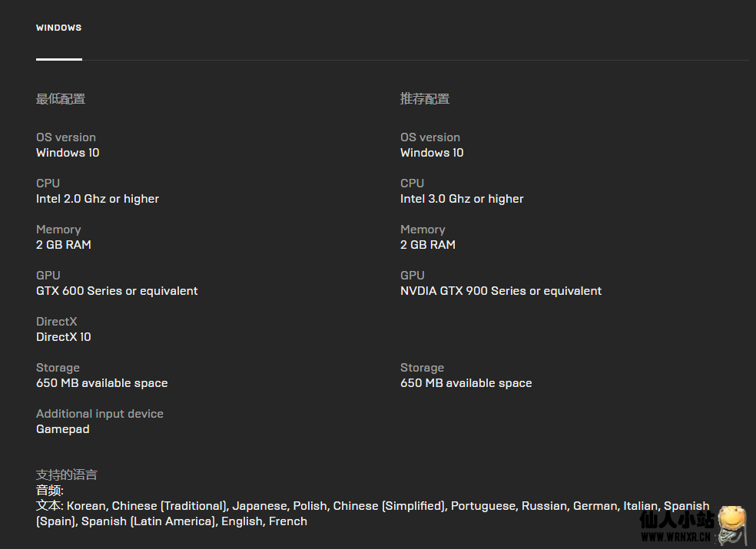Click the WWW.WRNXR.CN watermark link
Image resolution: width=756 pixels, height=549 pixels.
(675, 537)
